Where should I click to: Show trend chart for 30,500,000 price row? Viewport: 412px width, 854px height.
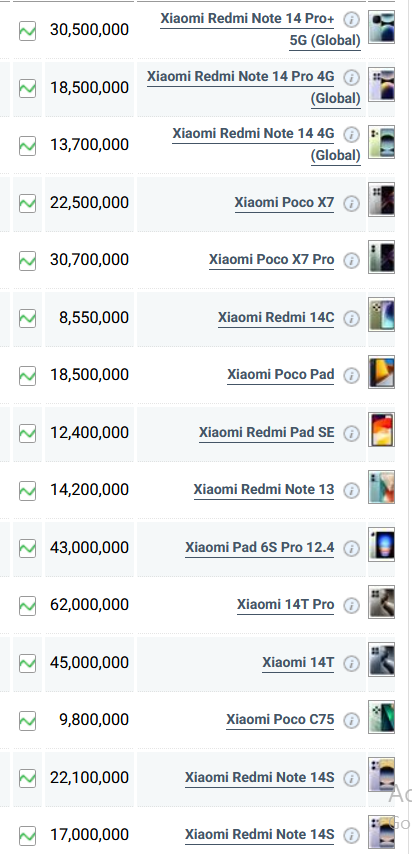coord(27,30)
